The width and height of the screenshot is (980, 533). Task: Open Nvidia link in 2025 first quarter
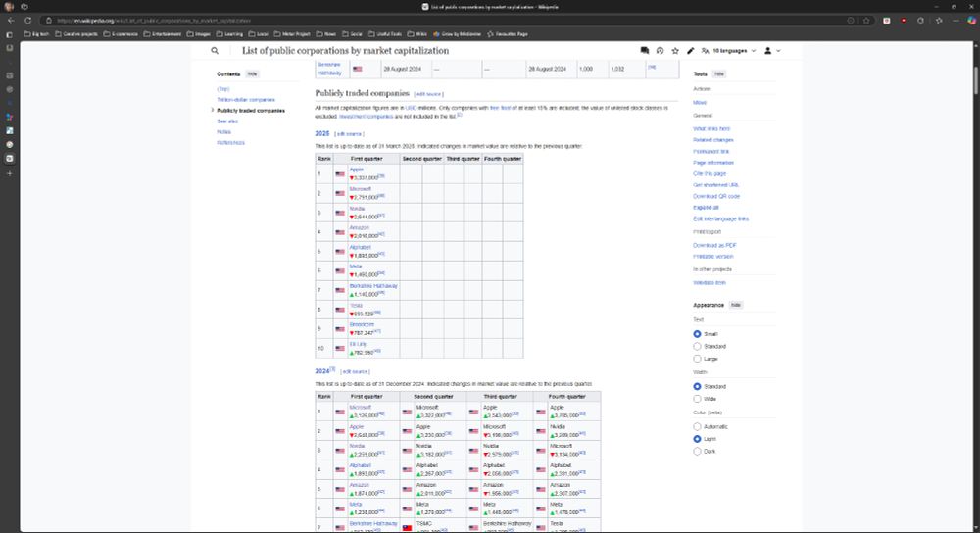point(357,208)
